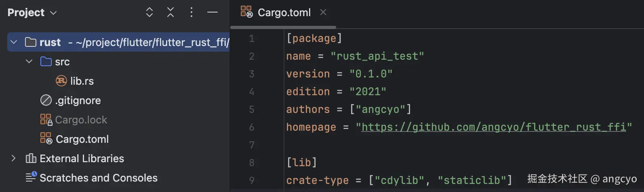Screen dimensions: 644x192
Task: Close the Cargo.toml editor tab
Action: (323, 12)
